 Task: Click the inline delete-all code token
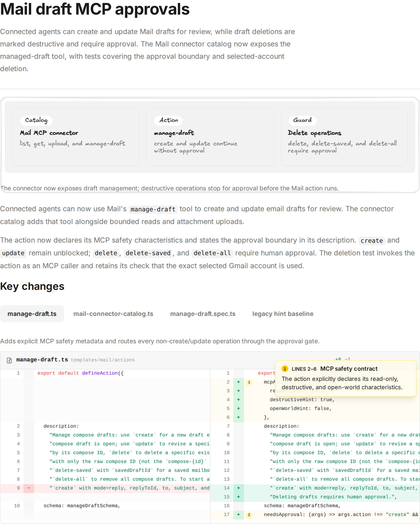pyautogui.click(x=212, y=253)
